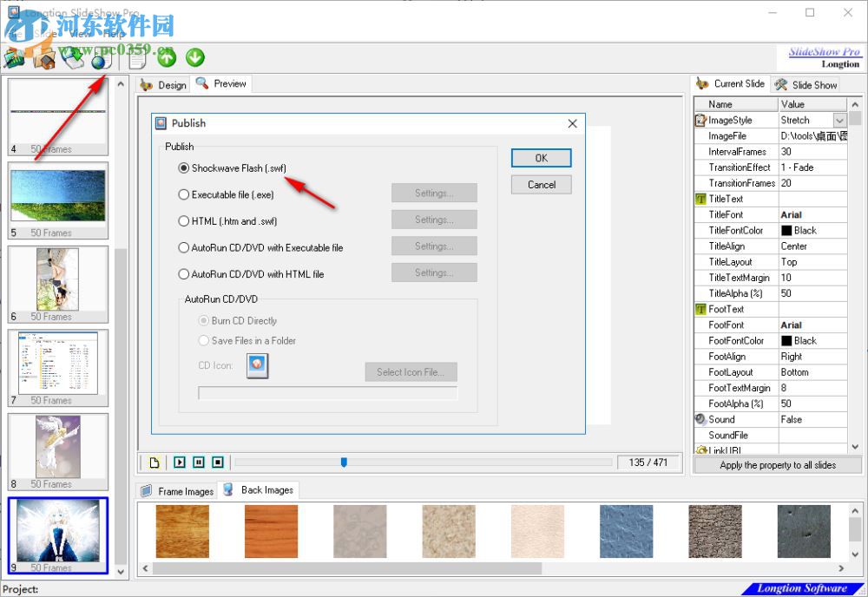
Task: Switch to the Preview tab
Action: tap(220, 84)
